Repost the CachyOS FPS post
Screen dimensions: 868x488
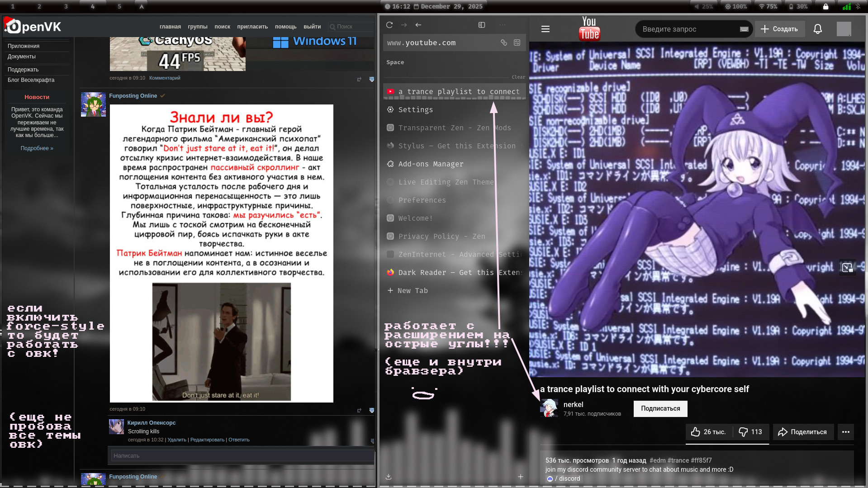tap(359, 79)
